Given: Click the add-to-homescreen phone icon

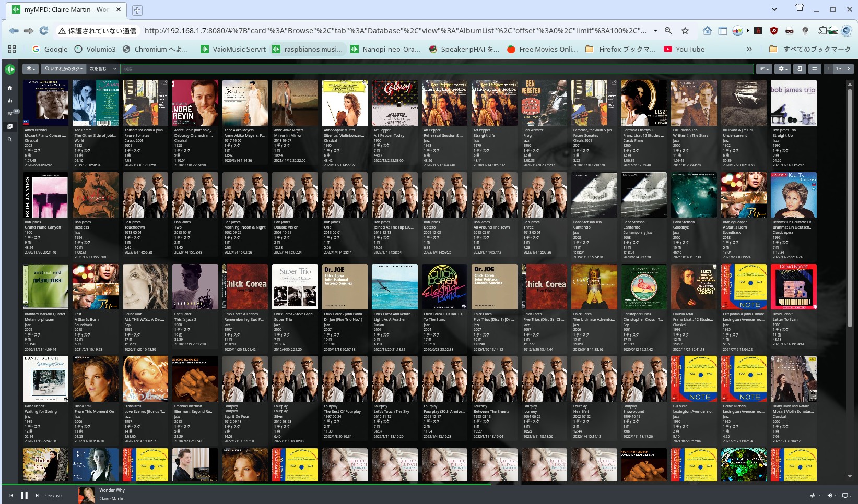Looking at the screenshot, I should click(x=799, y=69).
